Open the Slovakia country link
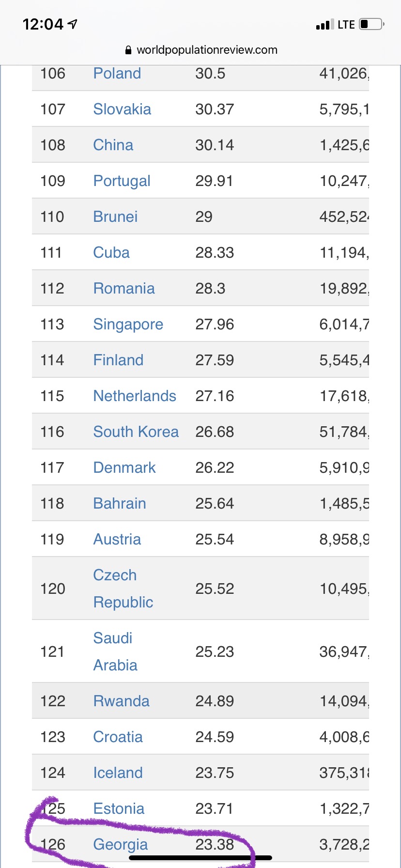Image resolution: width=401 pixels, height=868 pixels. click(122, 109)
